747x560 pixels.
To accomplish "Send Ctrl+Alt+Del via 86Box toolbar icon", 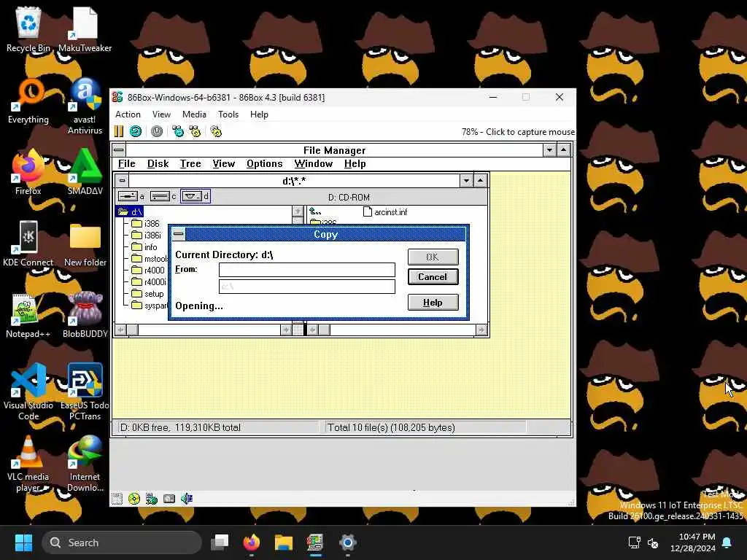I will pos(178,131).
